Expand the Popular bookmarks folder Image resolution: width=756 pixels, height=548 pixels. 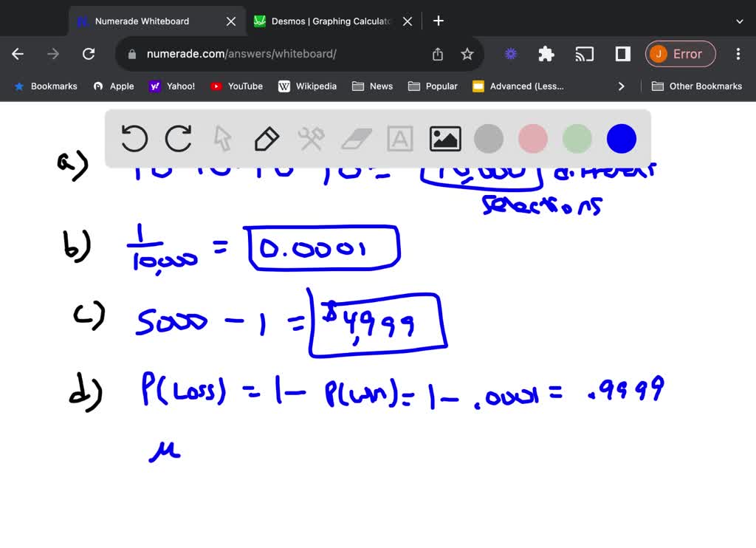[x=433, y=86]
